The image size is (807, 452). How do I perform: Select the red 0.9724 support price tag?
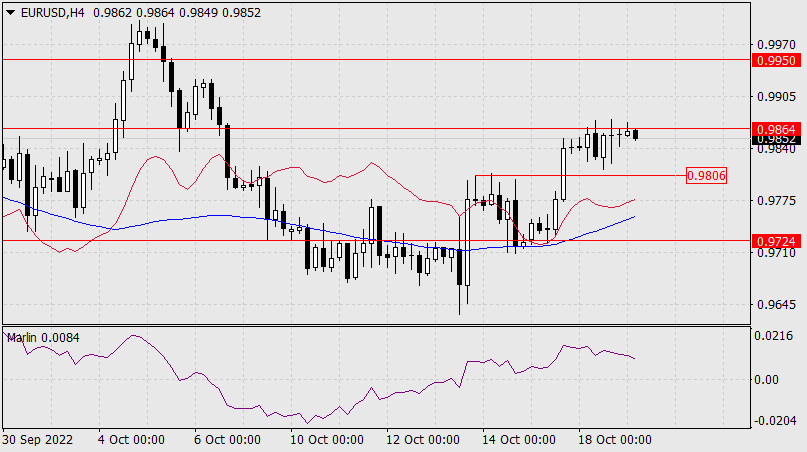(x=776, y=241)
